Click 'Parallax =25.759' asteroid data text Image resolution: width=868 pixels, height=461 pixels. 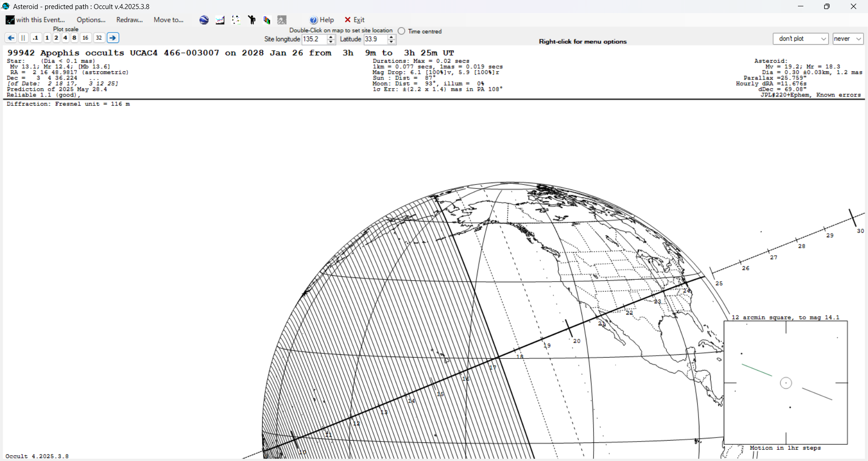click(775, 78)
